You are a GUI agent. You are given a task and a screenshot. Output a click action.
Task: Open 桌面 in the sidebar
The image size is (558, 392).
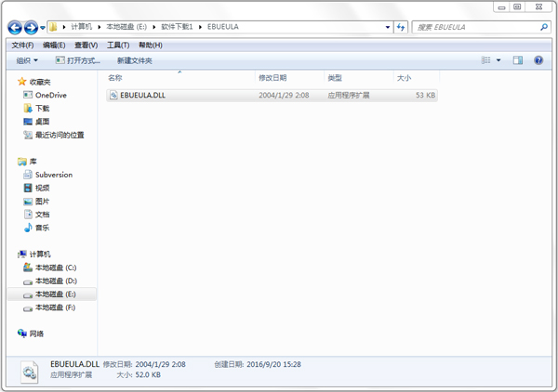click(x=43, y=122)
